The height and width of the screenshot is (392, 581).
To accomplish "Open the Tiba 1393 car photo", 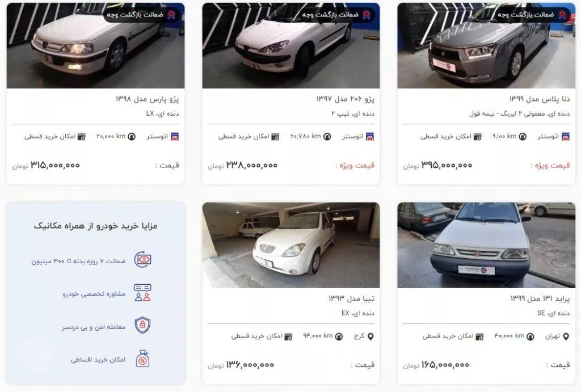I will tap(291, 245).
